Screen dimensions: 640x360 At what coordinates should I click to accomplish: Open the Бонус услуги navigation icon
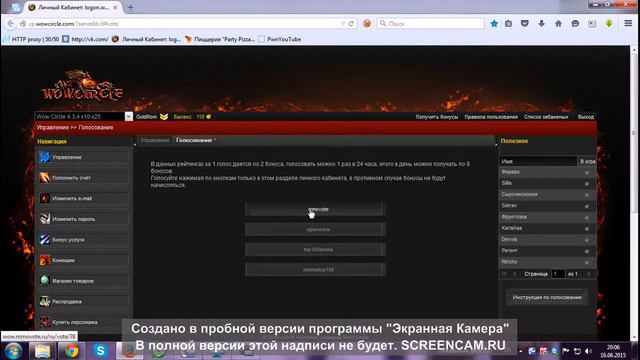click(44, 240)
